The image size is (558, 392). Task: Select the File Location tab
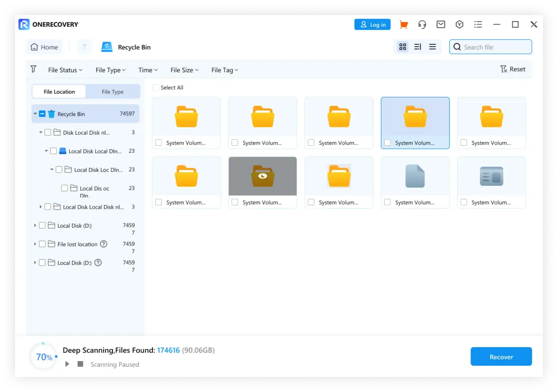pyautogui.click(x=59, y=92)
